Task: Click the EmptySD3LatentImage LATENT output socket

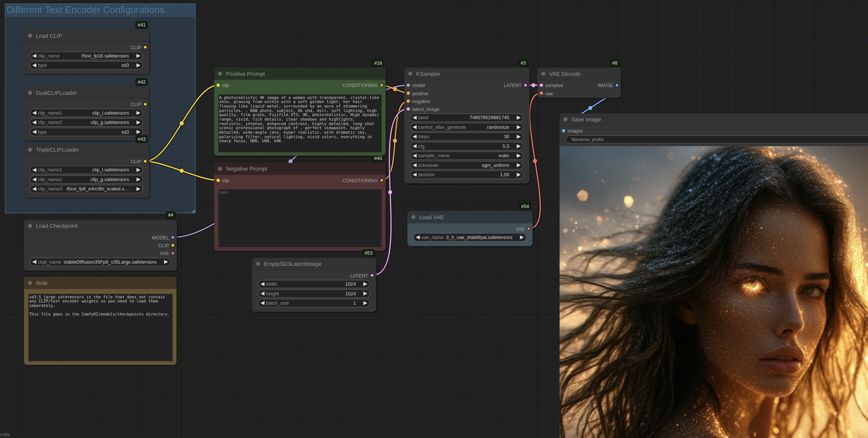Action: [372, 276]
